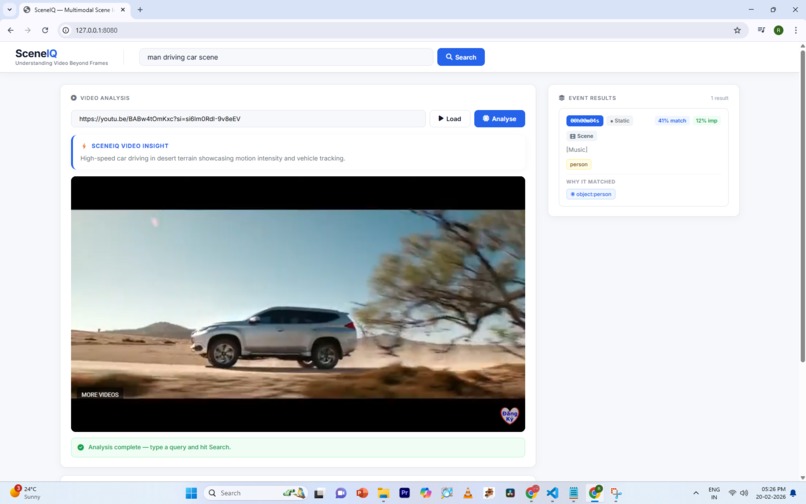Click the 41% match badge

tap(672, 121)
